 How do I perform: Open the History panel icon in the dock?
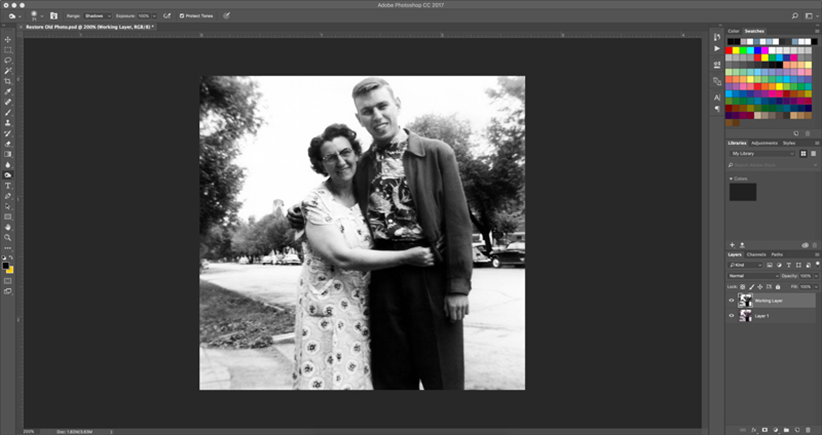[x=717, y=37]
